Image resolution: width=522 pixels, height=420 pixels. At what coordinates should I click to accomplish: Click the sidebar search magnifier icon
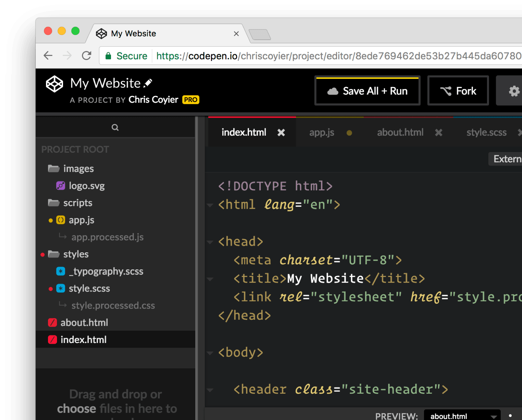click(115, 127)
